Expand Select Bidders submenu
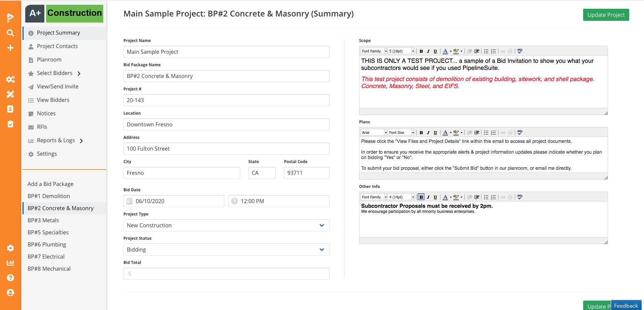This screenshot has height=310, width=644. tap(79, 73)
